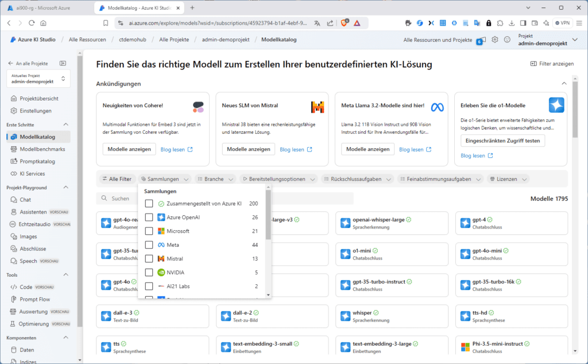Collapse the sidebar panel icon
588x364 pixels.
click(63, 63)
